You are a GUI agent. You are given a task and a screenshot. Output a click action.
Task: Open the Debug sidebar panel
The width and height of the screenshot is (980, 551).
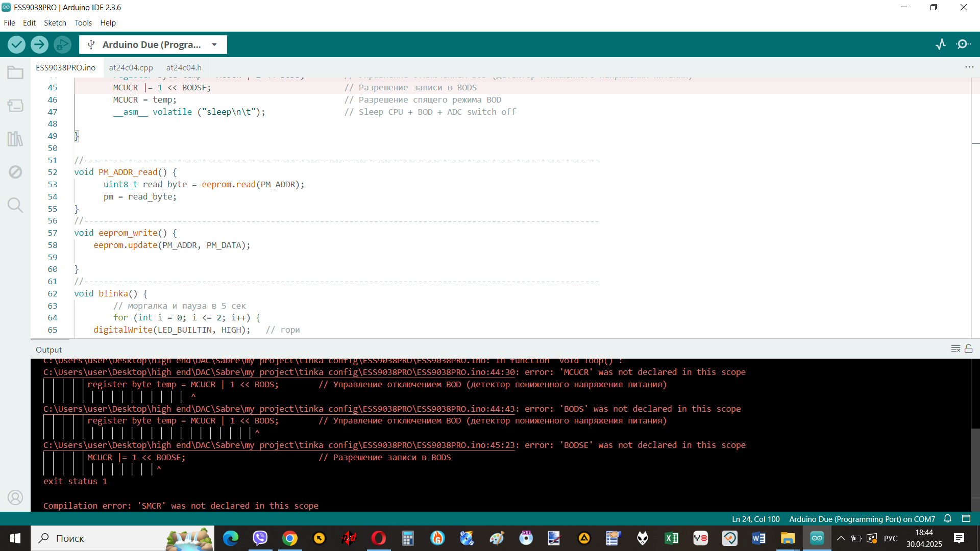click(x=15, y=172)
